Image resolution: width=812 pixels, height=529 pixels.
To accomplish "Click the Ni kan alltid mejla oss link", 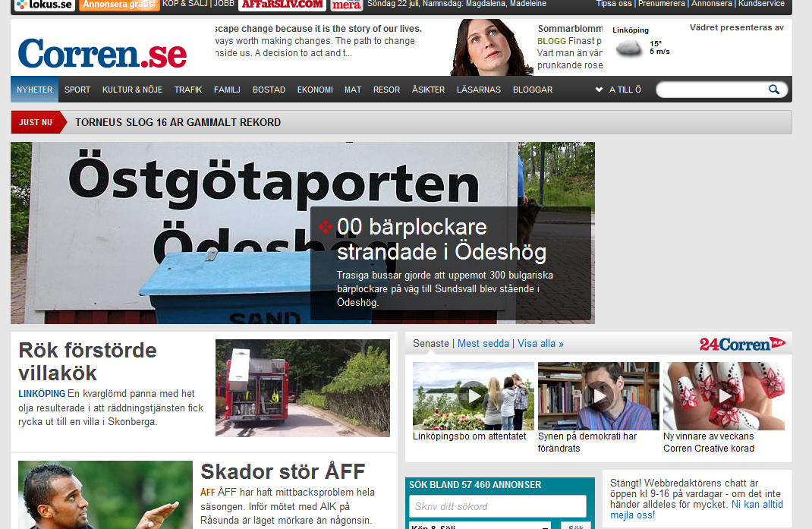I will 697,510.
